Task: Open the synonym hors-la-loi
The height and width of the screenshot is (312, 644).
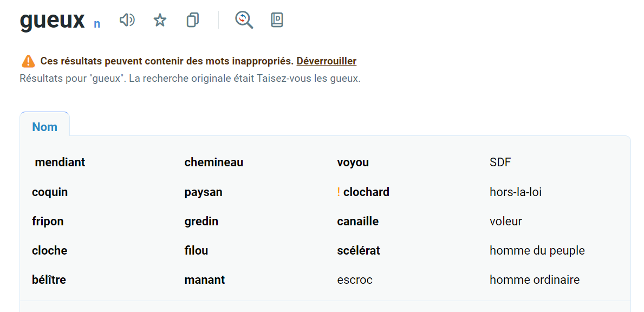Action: 515,192
